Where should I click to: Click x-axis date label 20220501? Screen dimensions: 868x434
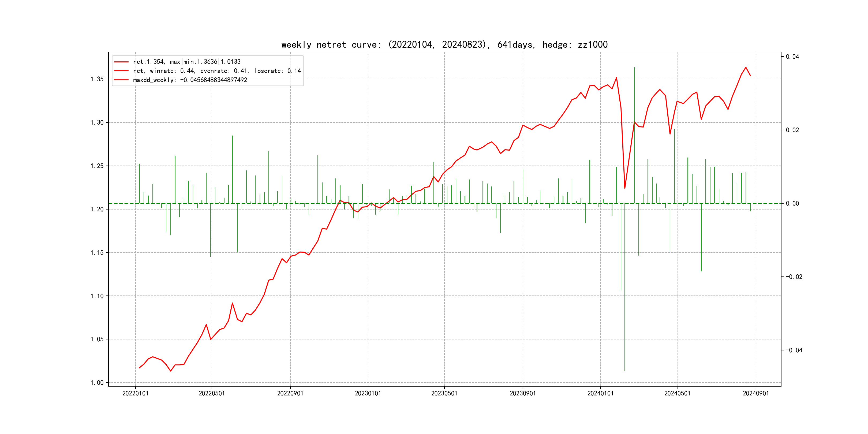coord(212,393)
